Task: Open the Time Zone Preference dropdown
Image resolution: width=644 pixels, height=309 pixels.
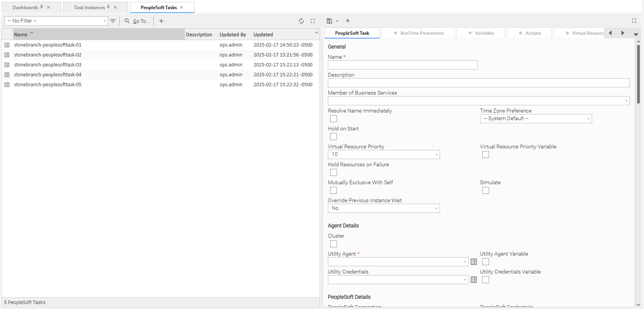Action: [x=536, y=119]
